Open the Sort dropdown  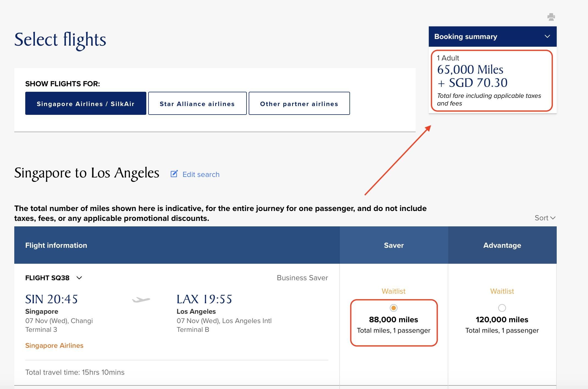pyautogui.click(x=545, y=218)
